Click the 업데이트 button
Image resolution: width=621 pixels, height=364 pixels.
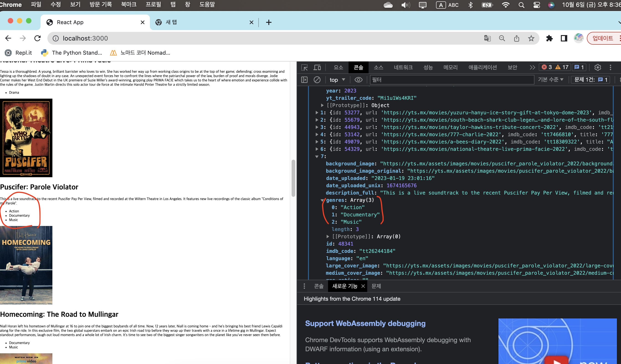point(603,38)
